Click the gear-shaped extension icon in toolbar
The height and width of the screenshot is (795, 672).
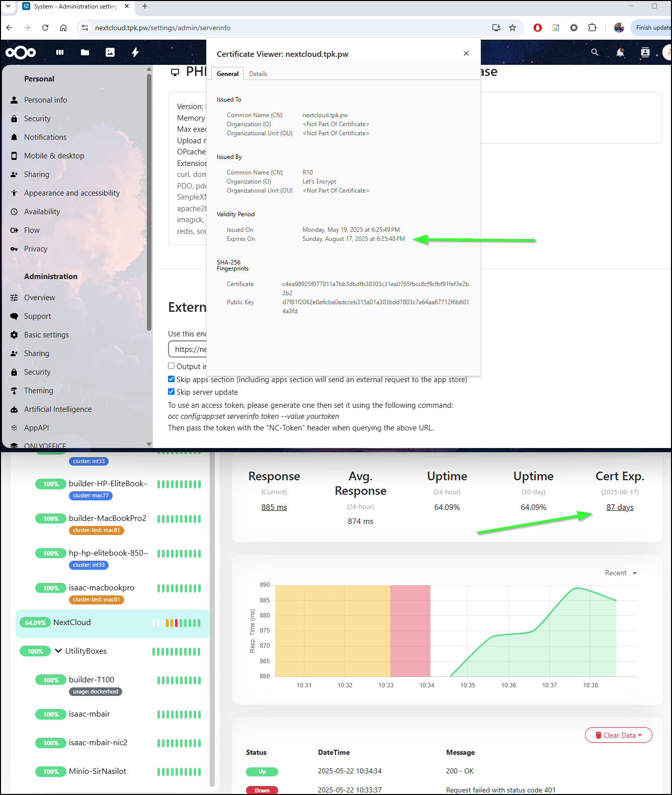[x=574, y=28]
